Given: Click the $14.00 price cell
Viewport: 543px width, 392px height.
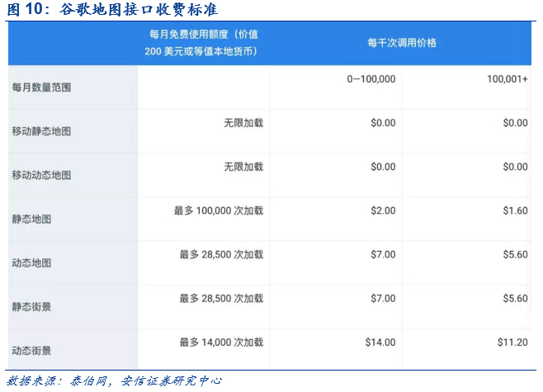Looking at the screenshot, I should click(380, 342).
